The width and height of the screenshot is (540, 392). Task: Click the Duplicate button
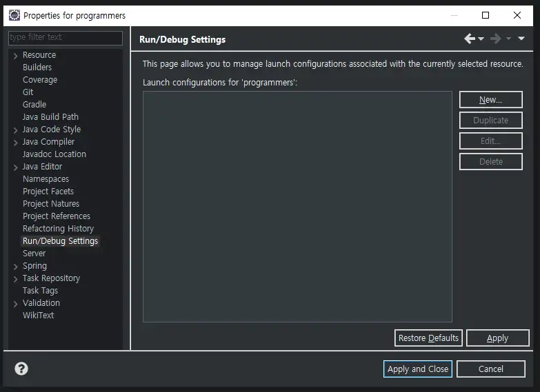[x=491, y=120]
